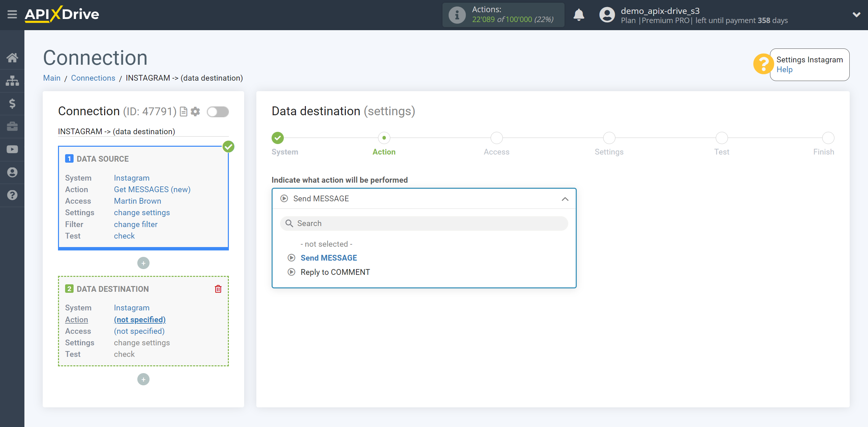Select the Reply to COMMENT action

pyautogui.click(x=335, y=271)
